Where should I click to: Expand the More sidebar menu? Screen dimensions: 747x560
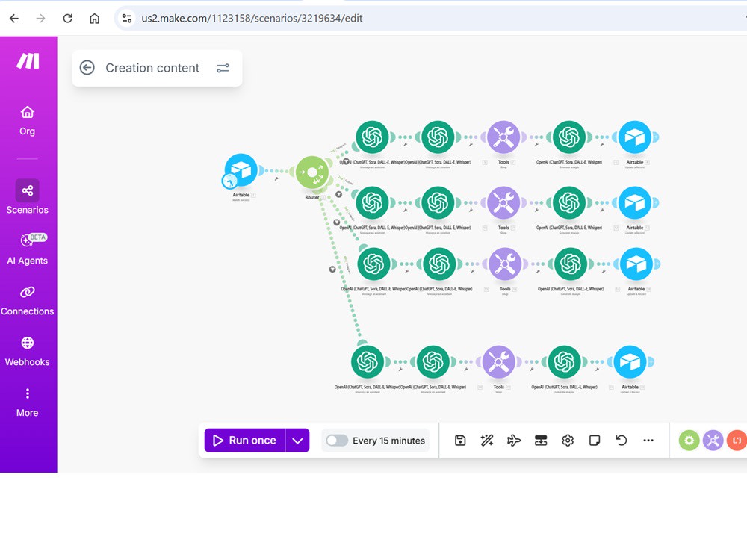point(27,403)
